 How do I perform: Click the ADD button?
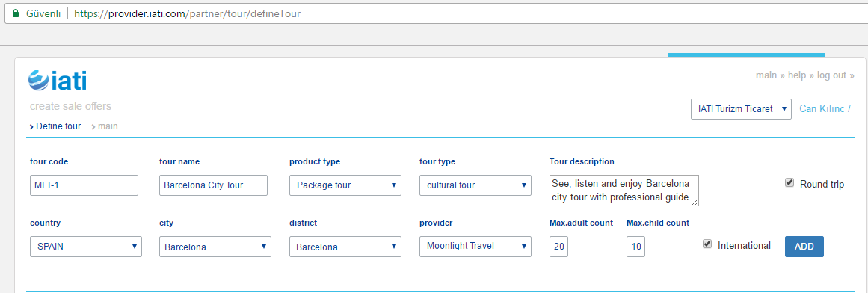tap(804, 247)
